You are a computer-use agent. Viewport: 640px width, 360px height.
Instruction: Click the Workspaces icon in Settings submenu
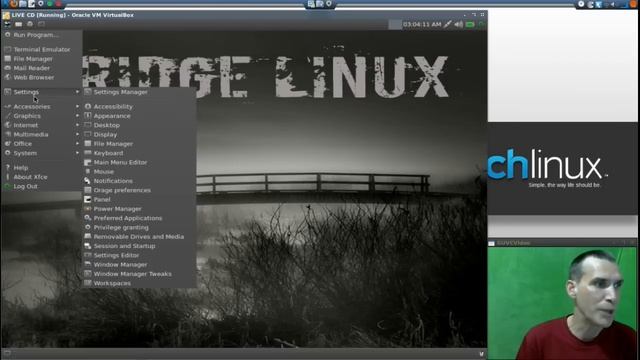pyautogui.click(x=88, y=283)
